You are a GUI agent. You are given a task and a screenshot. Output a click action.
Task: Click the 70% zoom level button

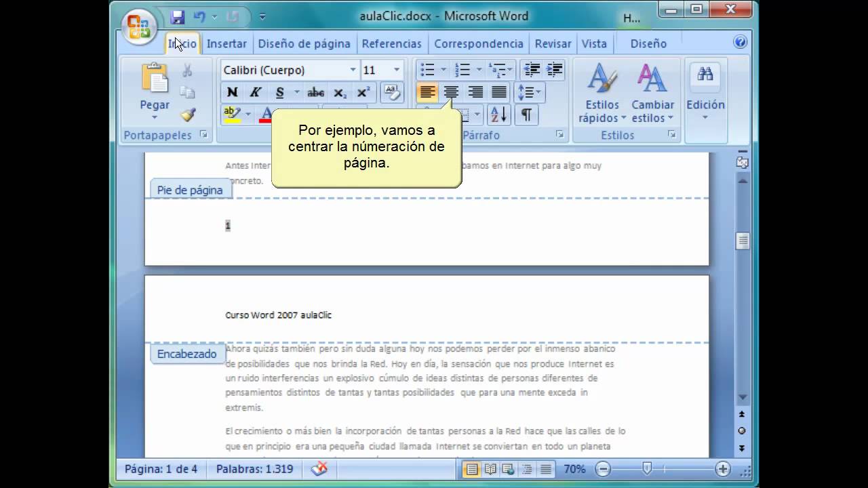574,468
